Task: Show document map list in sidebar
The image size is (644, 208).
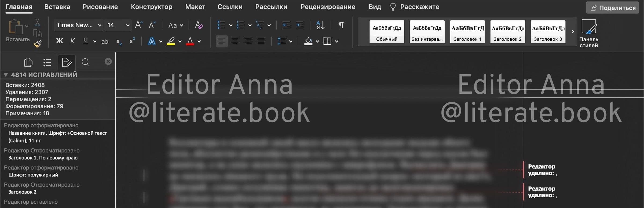Action: [47, 62]
